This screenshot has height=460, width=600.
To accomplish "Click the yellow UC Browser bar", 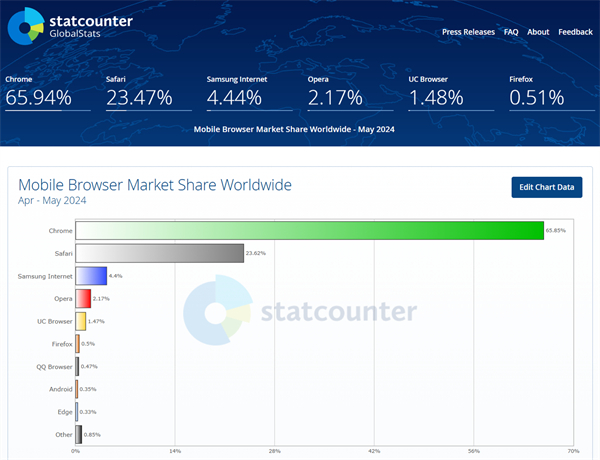I will [80, 321].
